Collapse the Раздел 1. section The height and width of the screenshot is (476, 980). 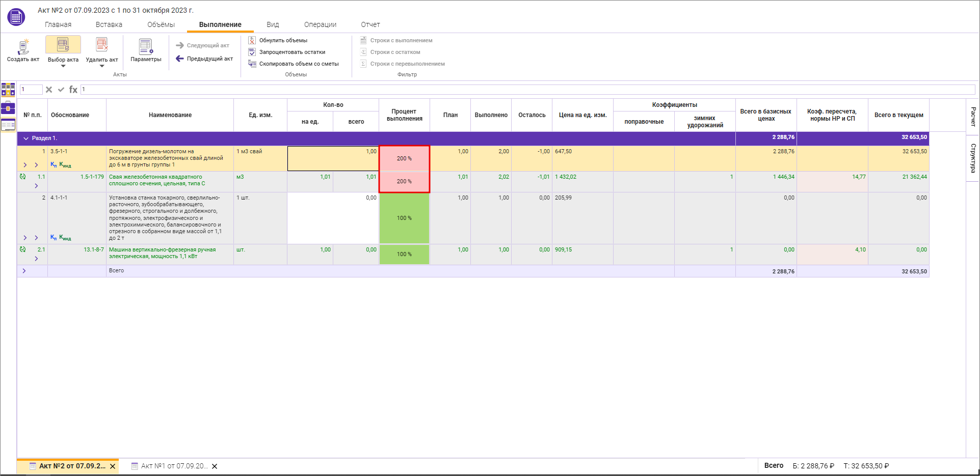point(26,138)
